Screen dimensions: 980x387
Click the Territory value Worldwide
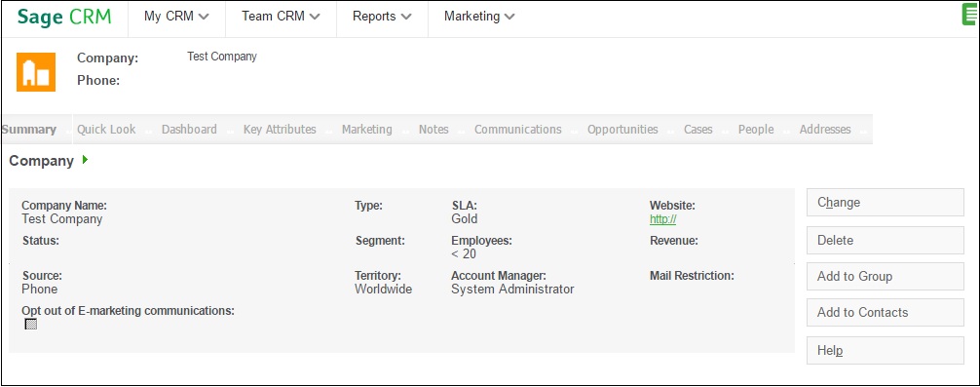[x=383, y=289]
